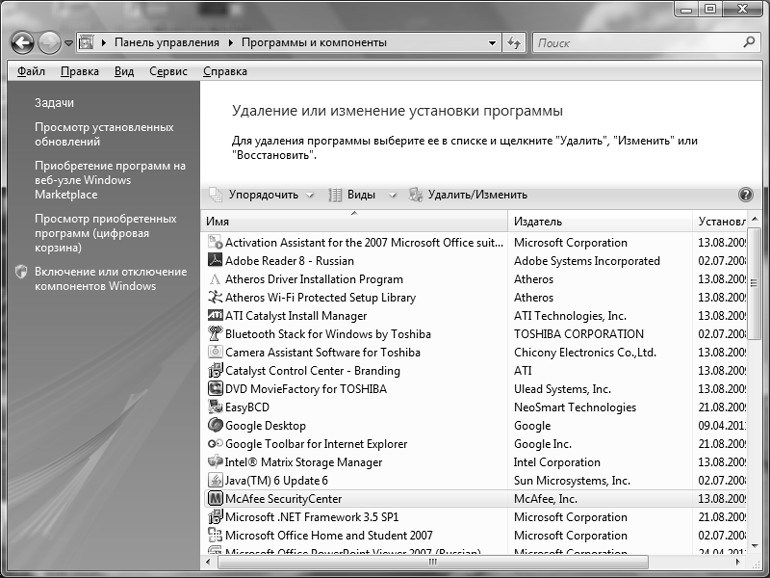Click Activation Assistant for Office icon
770x578 pixels.
(x=215, y=242)
